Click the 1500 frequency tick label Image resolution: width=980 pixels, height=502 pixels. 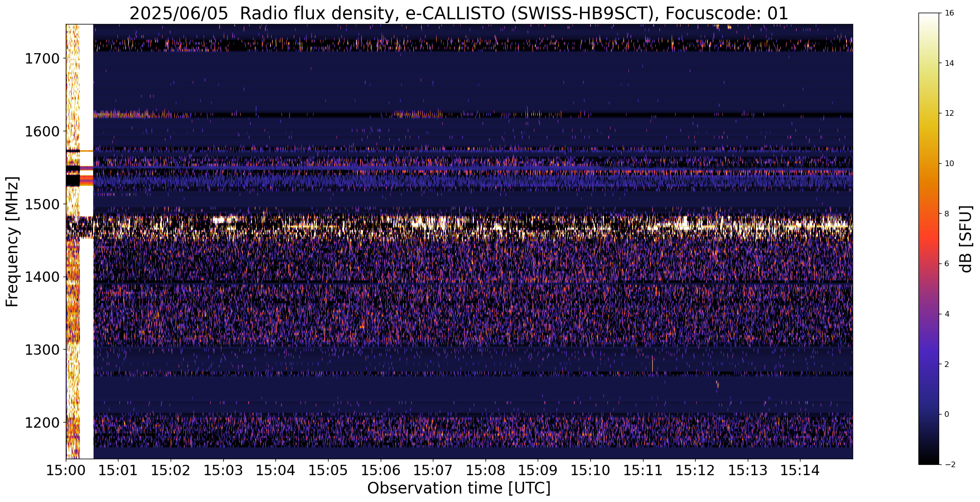pos(42,204)
